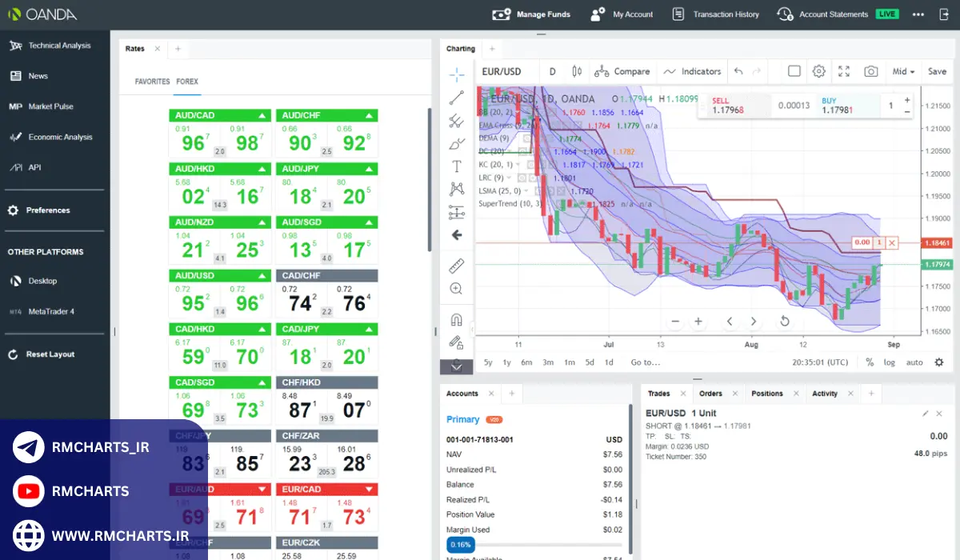Activate the magnet snap mode icon
This screenshot has width=960, height=560.
click(x=457, y=320)
